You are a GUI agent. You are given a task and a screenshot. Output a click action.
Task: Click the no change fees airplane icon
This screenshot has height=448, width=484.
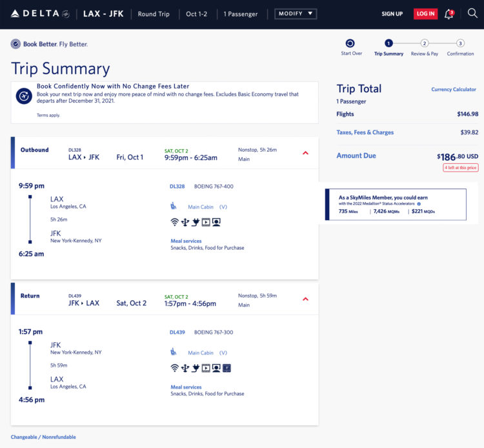pyautogui.click(x=24, y=96)
